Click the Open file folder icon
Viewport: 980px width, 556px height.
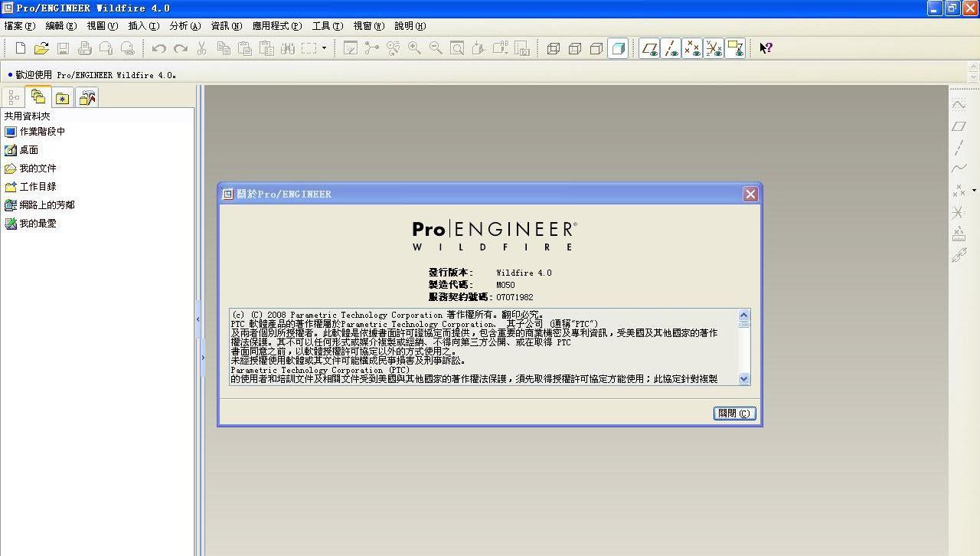(x=41, y=48)
